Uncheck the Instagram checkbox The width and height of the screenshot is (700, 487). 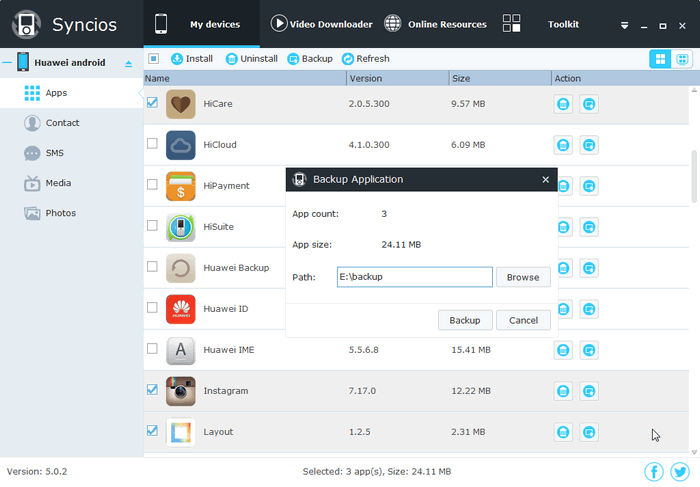[152, 390]
